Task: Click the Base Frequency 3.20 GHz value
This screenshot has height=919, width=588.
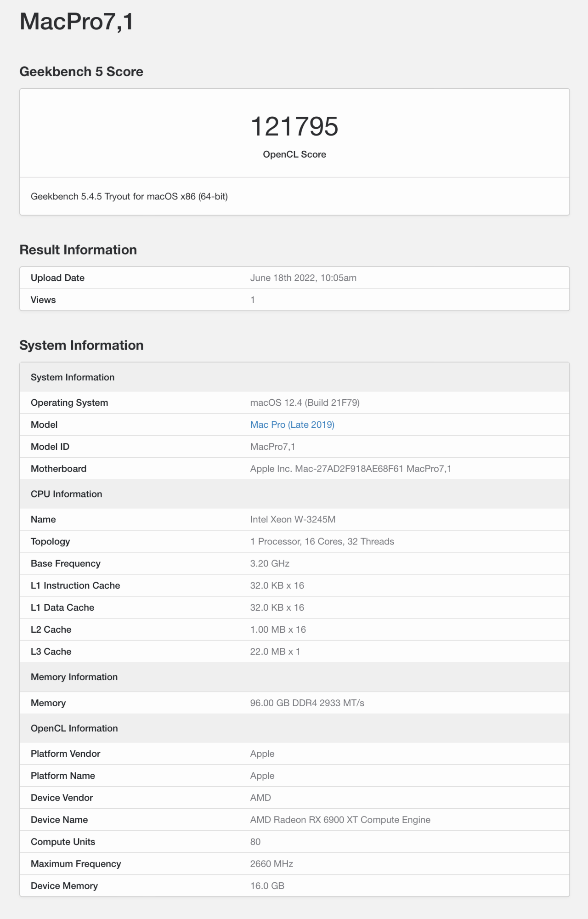Action: (x=270, y=564)
